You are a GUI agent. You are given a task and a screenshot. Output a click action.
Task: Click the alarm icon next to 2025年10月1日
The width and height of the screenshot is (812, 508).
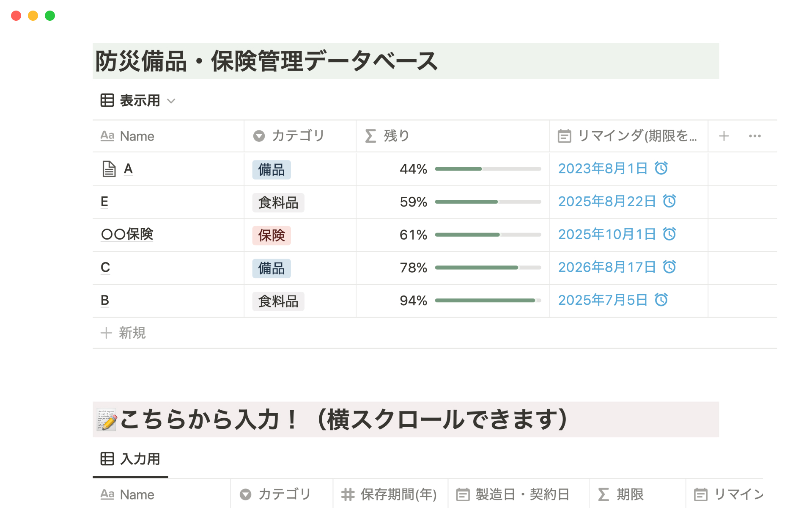(x=669, y=234)
